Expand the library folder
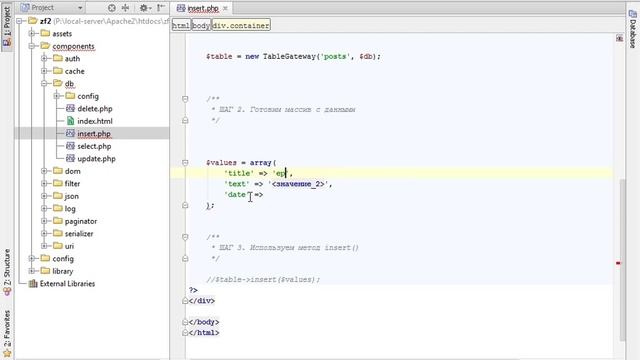The width and height of the screenshot is (640, 360). [31, 271]
